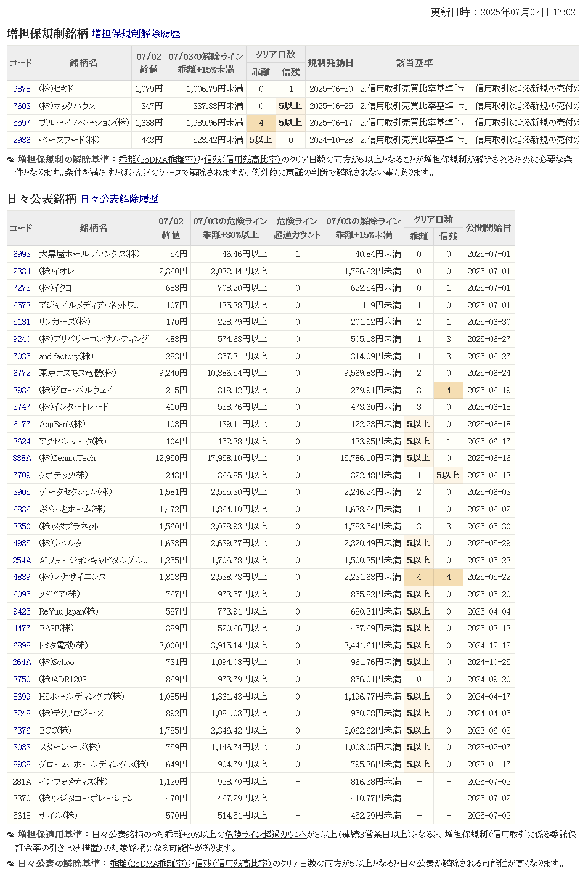Click 乖離(25DMA乖離率) link in 日々公表の解除基準 note
Image resolution: width=588 pixels, height=879 pixels.
point(149,864)
